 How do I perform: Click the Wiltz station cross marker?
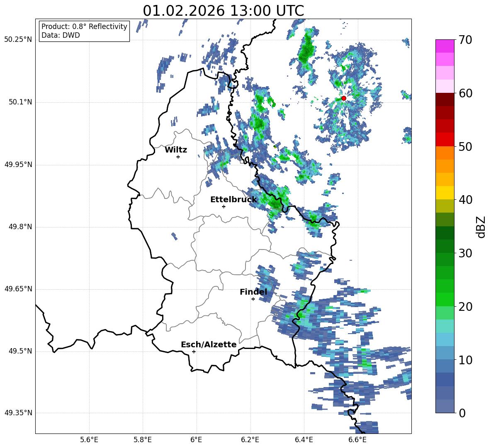tap(178, 157)
